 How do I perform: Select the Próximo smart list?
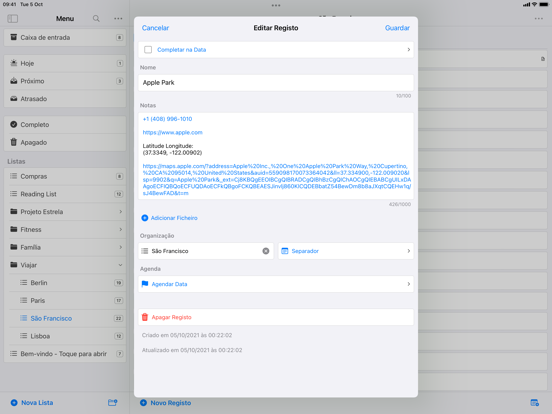(65, 81)
